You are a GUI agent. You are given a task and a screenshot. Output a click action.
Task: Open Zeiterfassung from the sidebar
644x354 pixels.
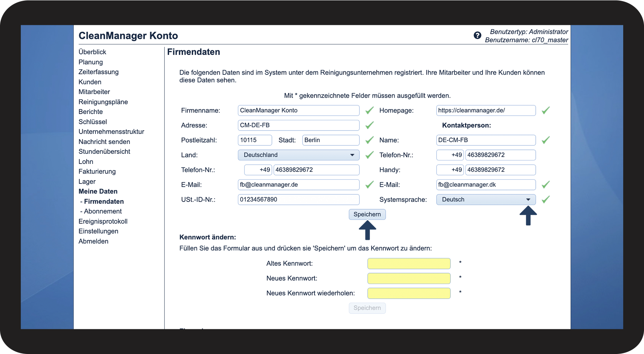click(98, 72)
